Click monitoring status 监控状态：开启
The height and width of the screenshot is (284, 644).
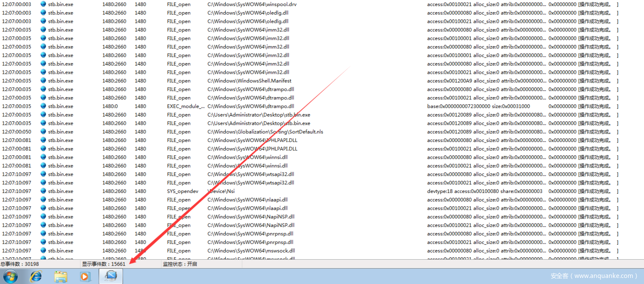click(180, 264)
